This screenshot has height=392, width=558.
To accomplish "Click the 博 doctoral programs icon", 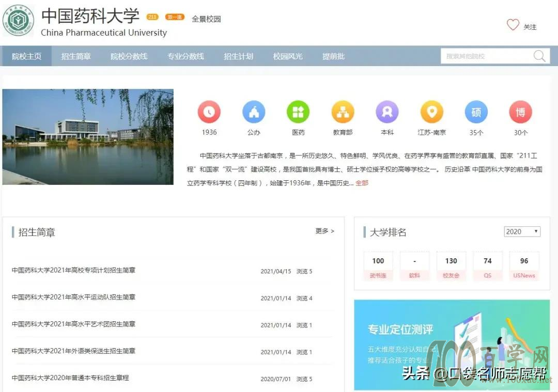I will (x=521, y=112).
